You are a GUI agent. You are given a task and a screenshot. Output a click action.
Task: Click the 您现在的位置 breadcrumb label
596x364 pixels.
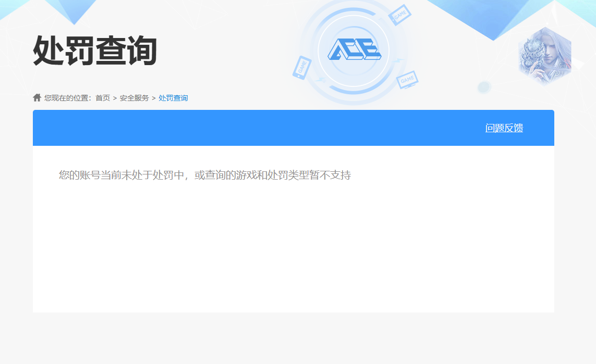[67, 98]
